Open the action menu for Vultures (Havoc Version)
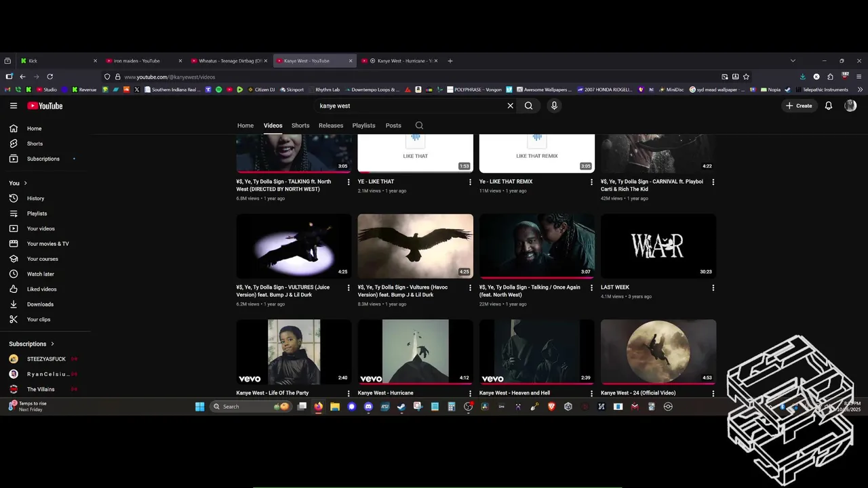The image size is (868, 488). [470, 287]
